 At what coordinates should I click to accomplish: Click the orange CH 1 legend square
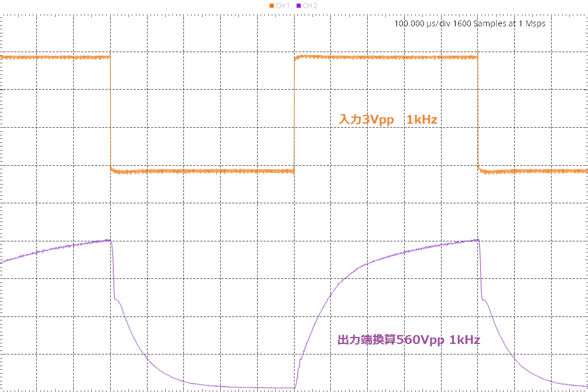tap(272, 6)
